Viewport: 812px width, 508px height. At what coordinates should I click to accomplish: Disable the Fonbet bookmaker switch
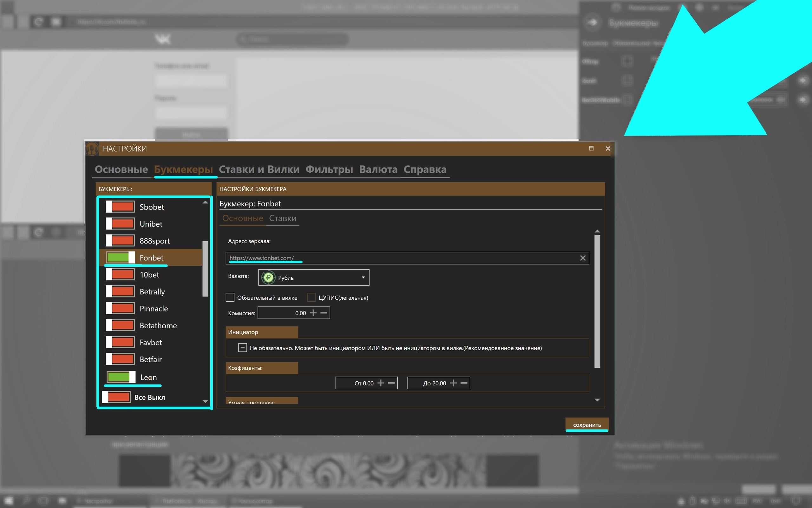pos(120,257)
